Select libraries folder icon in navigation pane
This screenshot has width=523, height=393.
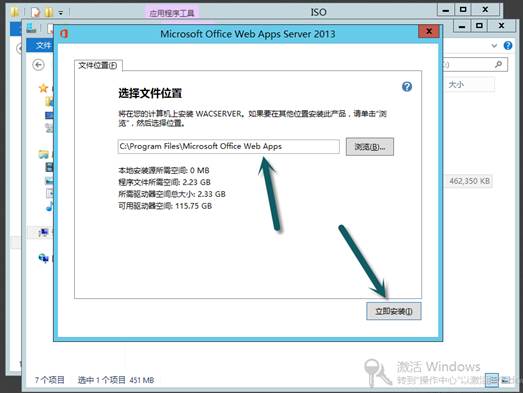tap(44, 154)
